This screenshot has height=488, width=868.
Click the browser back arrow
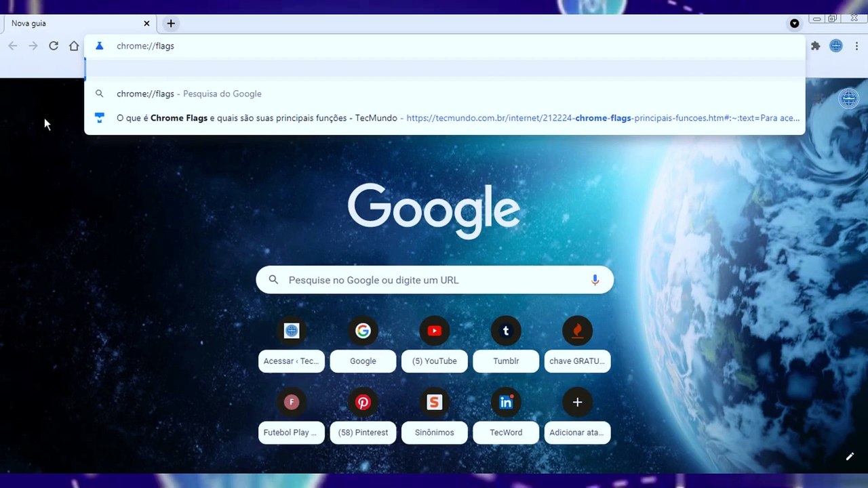tap(13, 45)
